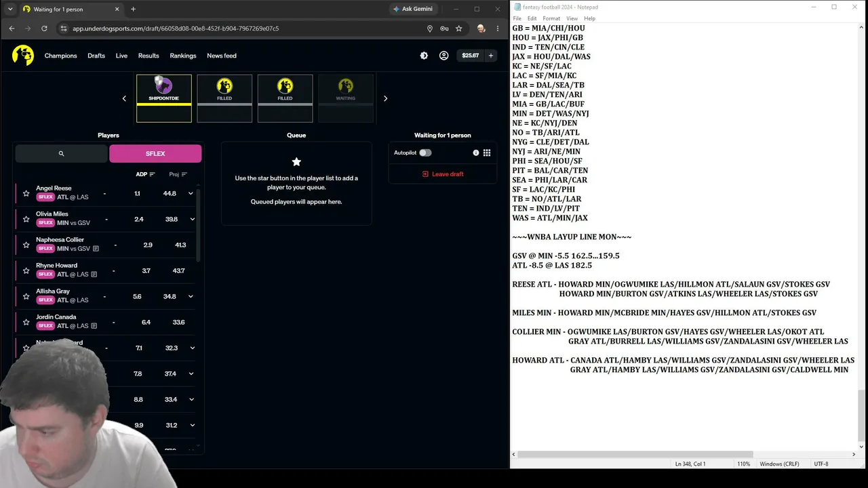Star Rhyne Howard to add to queue
Viewport: 868px width, 488px height.
pyautogui.click(x=26, y=270)
